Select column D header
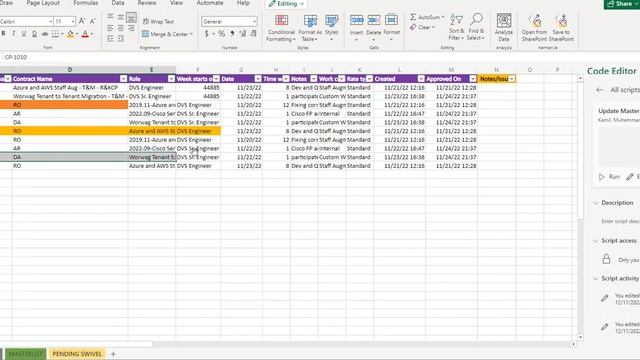The height and width of the screenshot is (360, 640). click(x=70, y=70)
